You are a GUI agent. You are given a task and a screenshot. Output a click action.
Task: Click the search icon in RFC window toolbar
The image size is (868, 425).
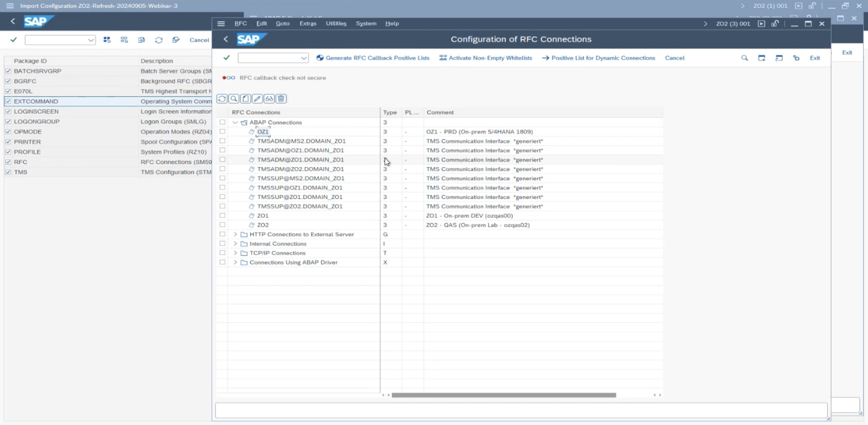click(x=744, y=58)
